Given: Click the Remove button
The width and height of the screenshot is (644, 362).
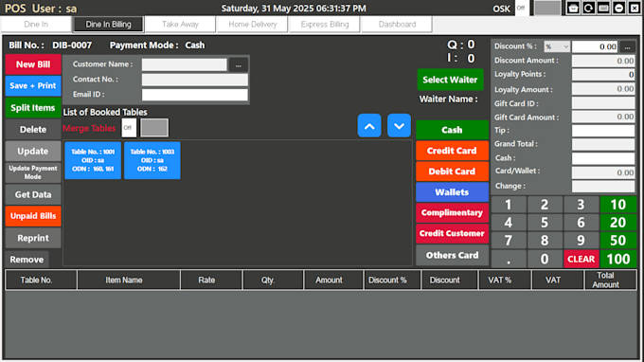Looking at the screenshot, I should point(27,260).
